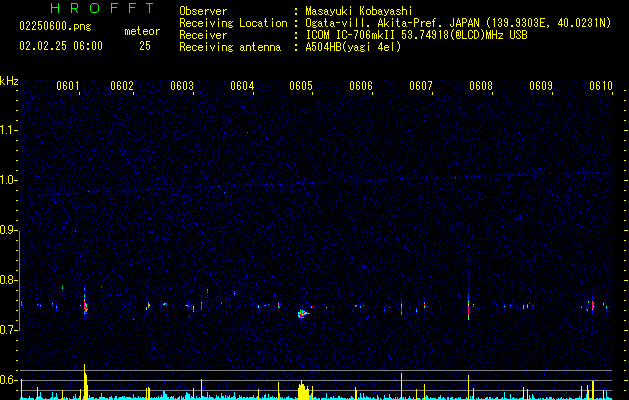This screenshot has width=629, height=400.
Task: Click the date stamp 02.02.25 06:00
Action: click(x=61, y=46)
